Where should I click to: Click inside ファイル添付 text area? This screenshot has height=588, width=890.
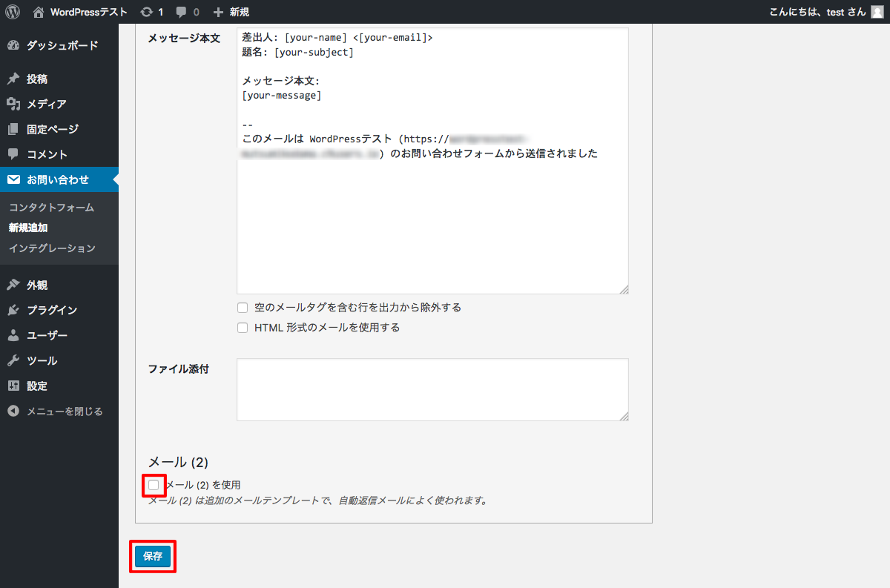pyautogui.click(x=432, y=390)
